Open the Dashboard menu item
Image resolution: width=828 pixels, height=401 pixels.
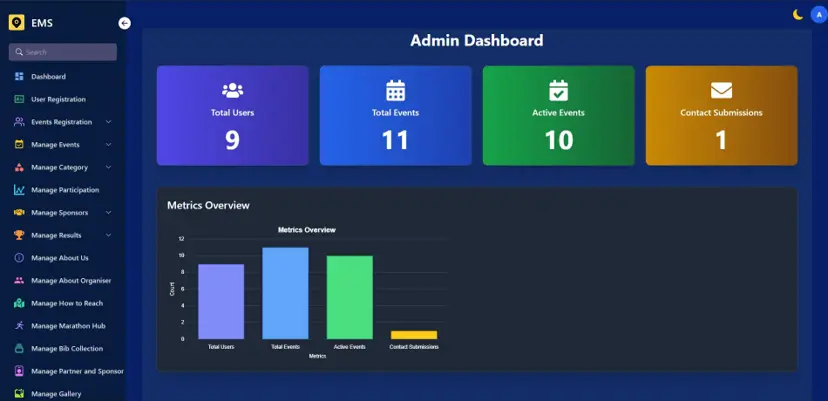[49, 77]
